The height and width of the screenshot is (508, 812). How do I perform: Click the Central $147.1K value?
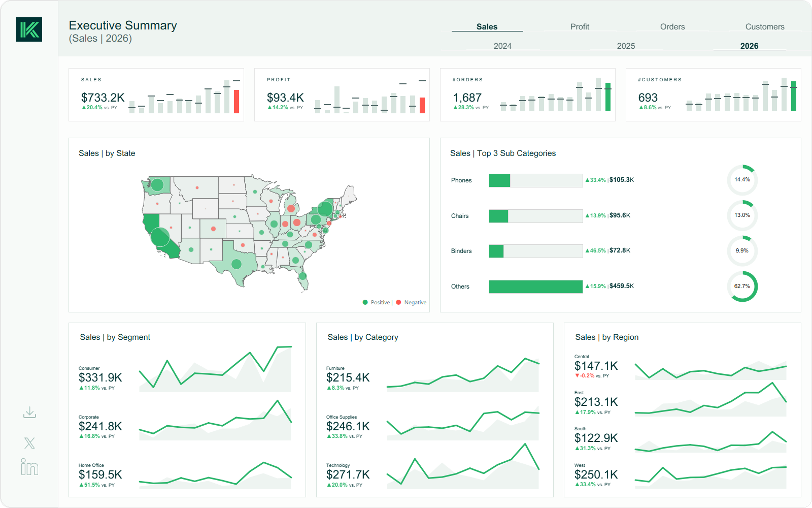(596, 366)
